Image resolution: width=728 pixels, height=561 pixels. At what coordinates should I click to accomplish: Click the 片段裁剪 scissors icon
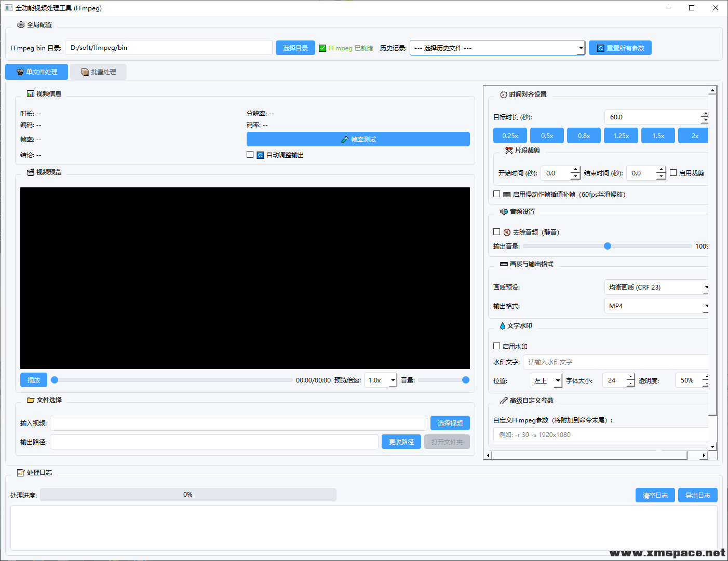pyautogui.click(x=509, y=150)
